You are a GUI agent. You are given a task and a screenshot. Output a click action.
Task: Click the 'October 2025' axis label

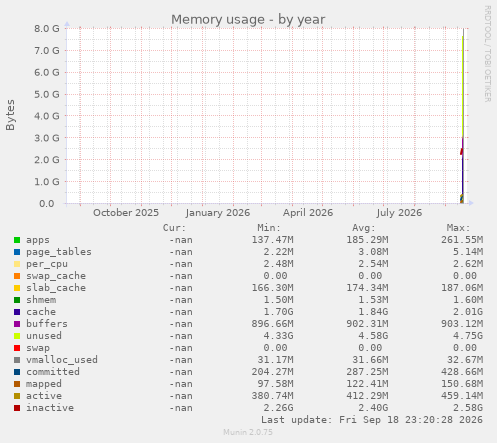click(126, 213)
